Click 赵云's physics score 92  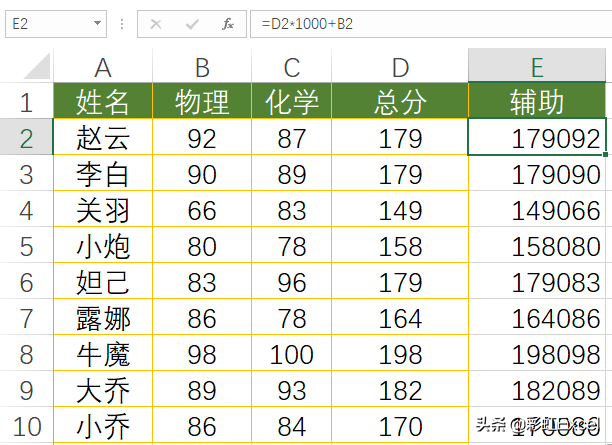[x=202, y=137]
